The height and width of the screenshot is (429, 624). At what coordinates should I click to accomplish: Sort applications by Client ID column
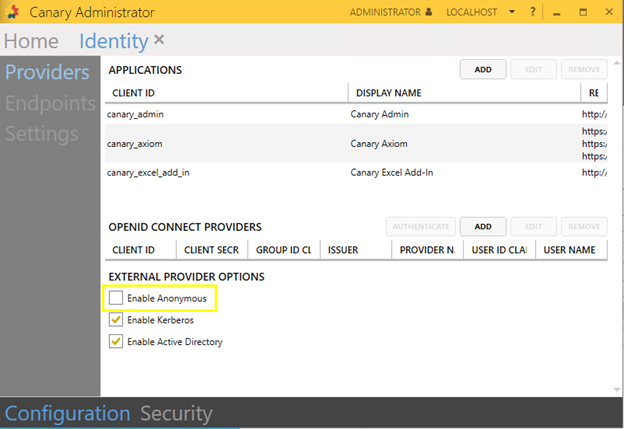(227, 93)
